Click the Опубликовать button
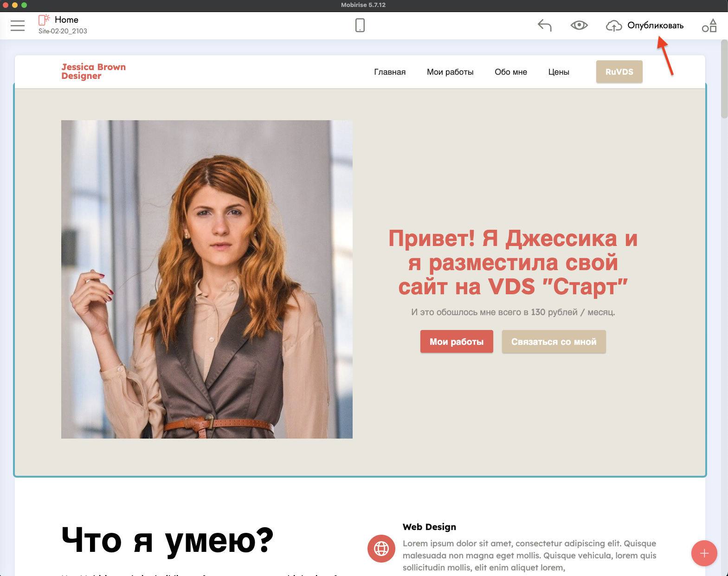 pyautogui.click(x=655, y=26)
